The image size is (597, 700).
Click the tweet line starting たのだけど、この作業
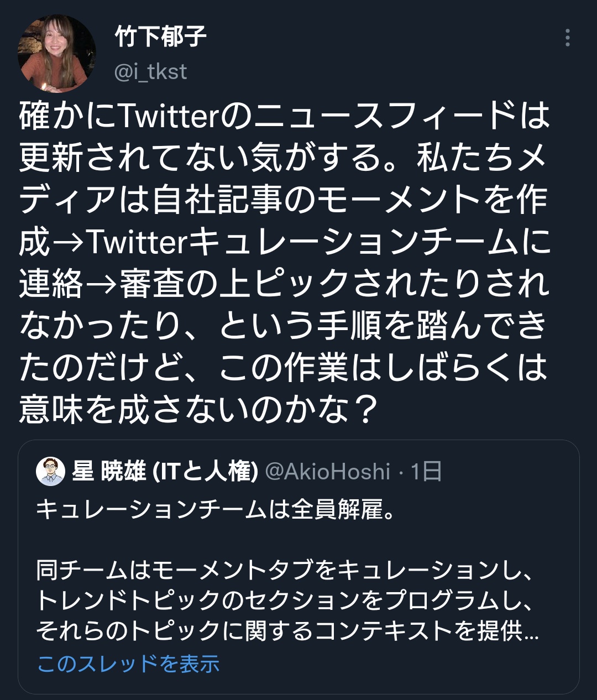(283, 368)
